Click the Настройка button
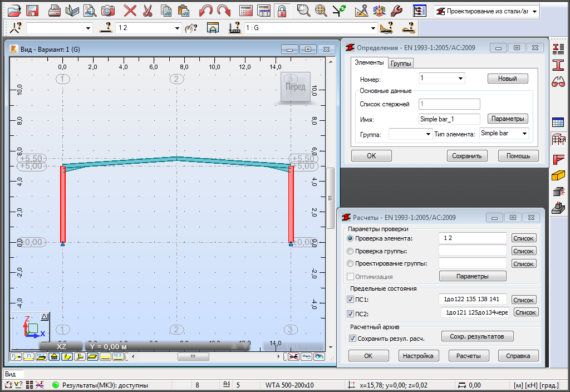 (418, 356)
